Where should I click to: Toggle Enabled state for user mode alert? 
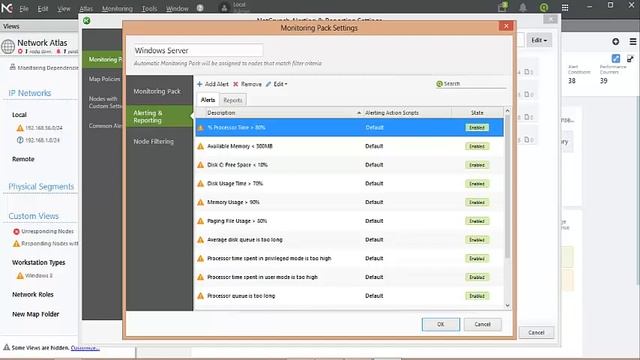point(477,278)
